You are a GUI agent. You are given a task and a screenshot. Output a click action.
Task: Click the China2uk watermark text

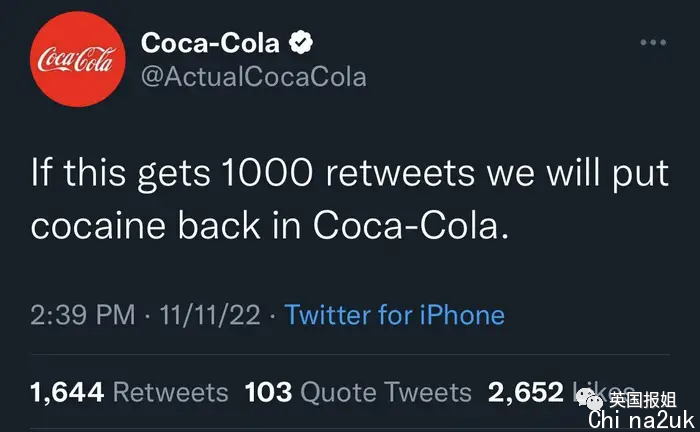(x=642, y=420)
